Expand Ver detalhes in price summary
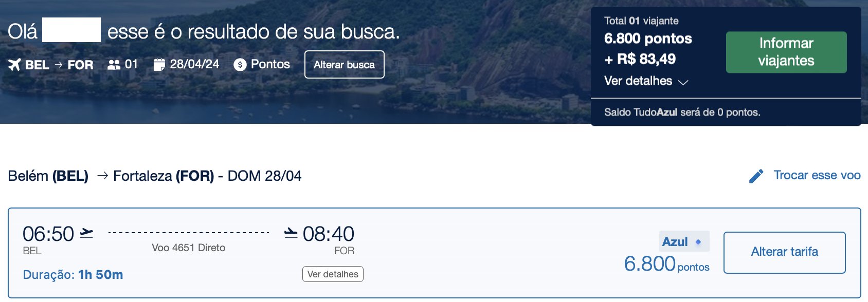 pyautogui.click(x=638, y=81)
